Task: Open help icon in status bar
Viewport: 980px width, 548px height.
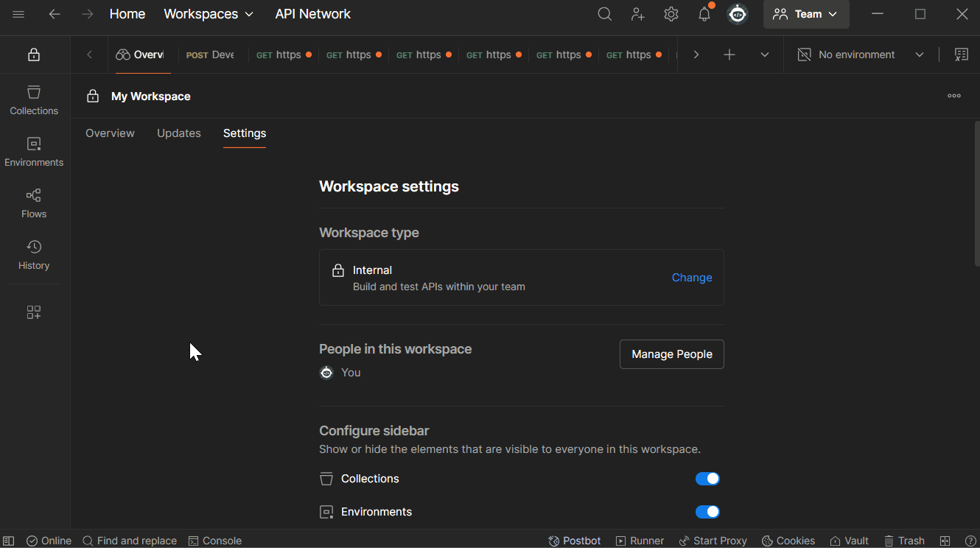Action: point(970,541)
